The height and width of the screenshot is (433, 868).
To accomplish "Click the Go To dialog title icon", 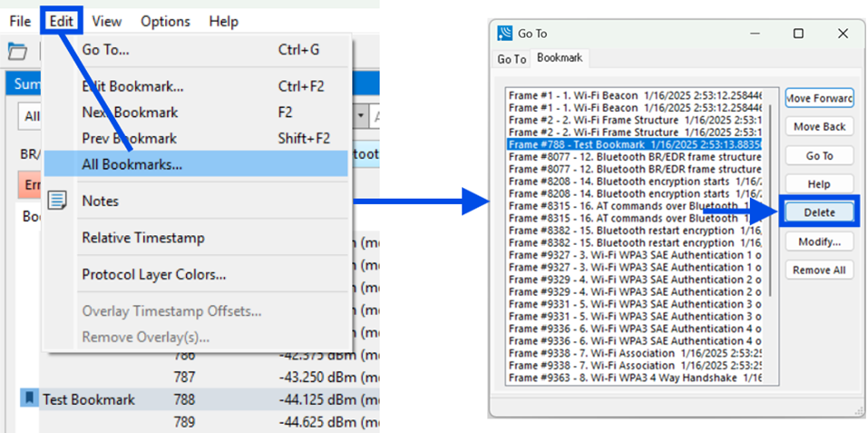I will pos(505,34).
